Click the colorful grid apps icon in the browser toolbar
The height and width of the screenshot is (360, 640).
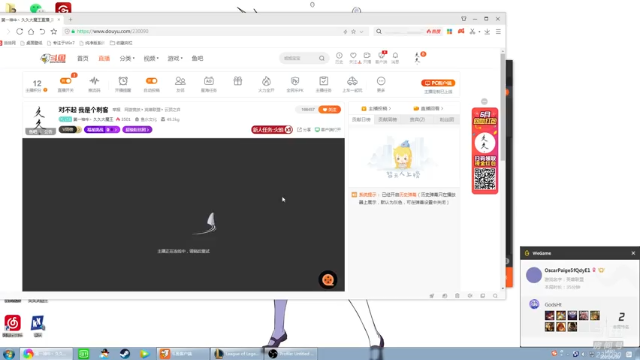pyautogui.click(x=449, y=31)
